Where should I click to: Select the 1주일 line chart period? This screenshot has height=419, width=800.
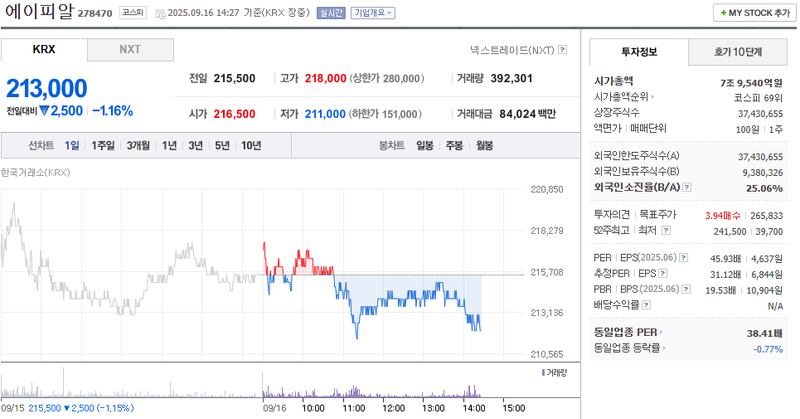(103, 146)
